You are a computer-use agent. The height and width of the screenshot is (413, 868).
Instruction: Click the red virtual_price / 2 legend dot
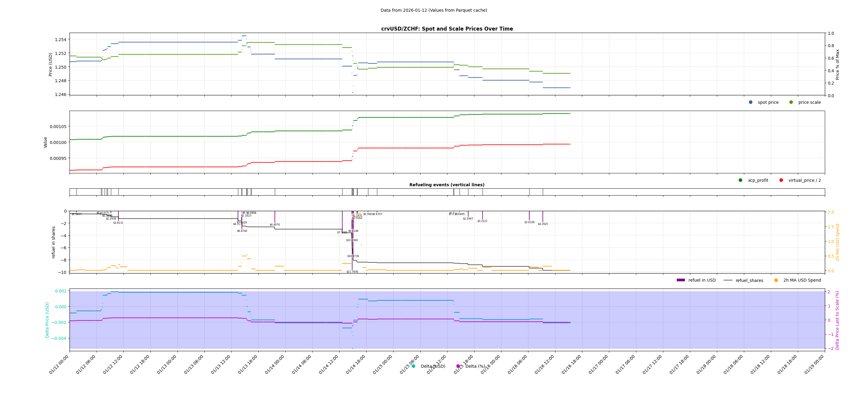[781, 180]
